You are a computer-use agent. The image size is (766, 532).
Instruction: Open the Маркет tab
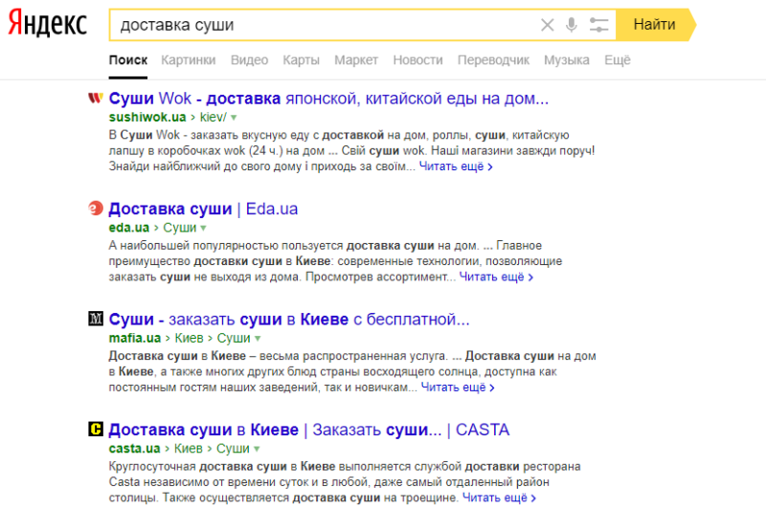click(x=356, y=60)
